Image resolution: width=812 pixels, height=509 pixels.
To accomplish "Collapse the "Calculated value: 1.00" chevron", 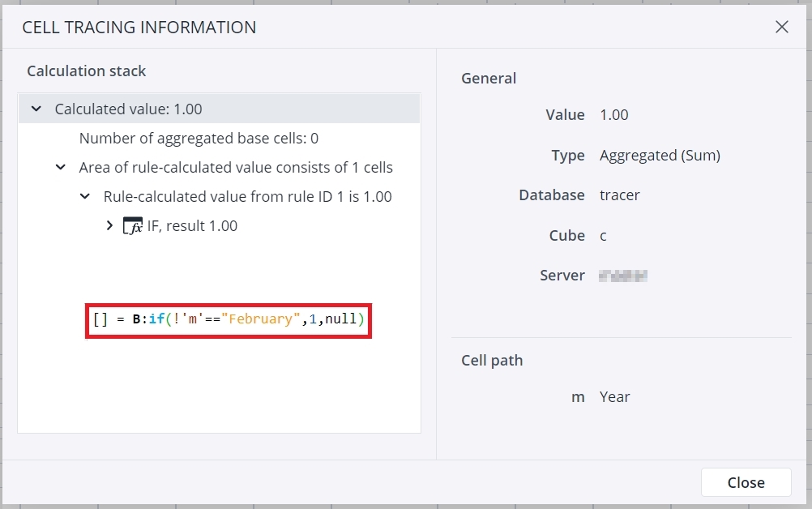I will pyautogui.click(x=36, y=109).
